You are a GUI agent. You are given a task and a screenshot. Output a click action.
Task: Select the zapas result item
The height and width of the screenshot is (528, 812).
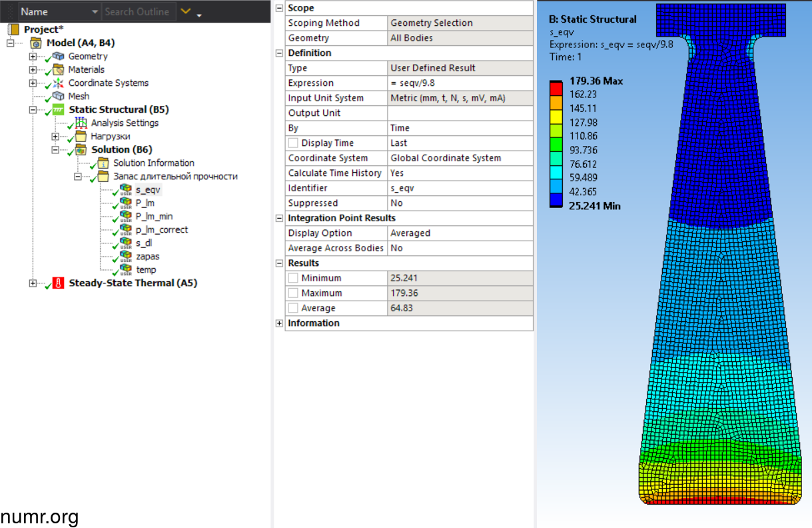pos(147,257)
